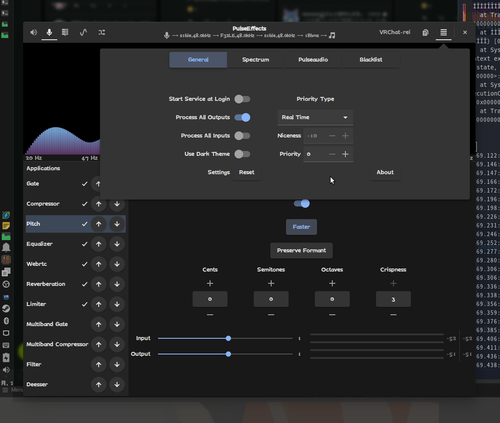Move Compressor up in the effects list
The height and width of the screenshot is (423, 500).
click(99, 204)
